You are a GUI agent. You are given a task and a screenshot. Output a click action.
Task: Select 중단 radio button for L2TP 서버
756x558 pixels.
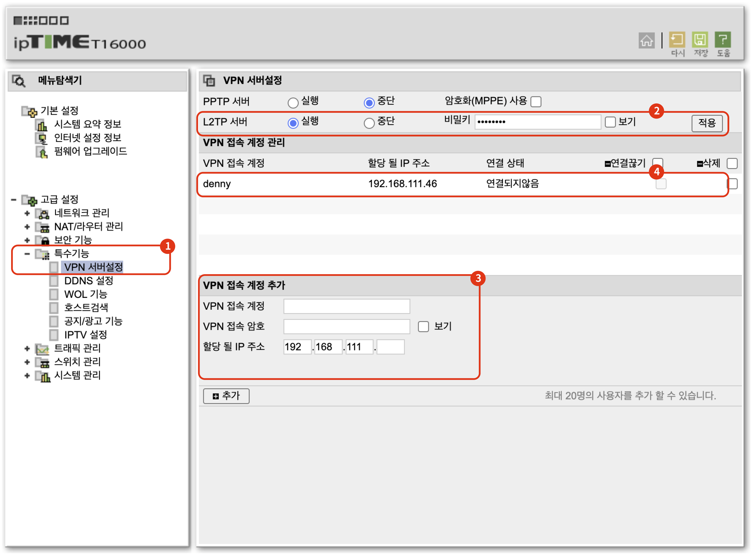369,123
